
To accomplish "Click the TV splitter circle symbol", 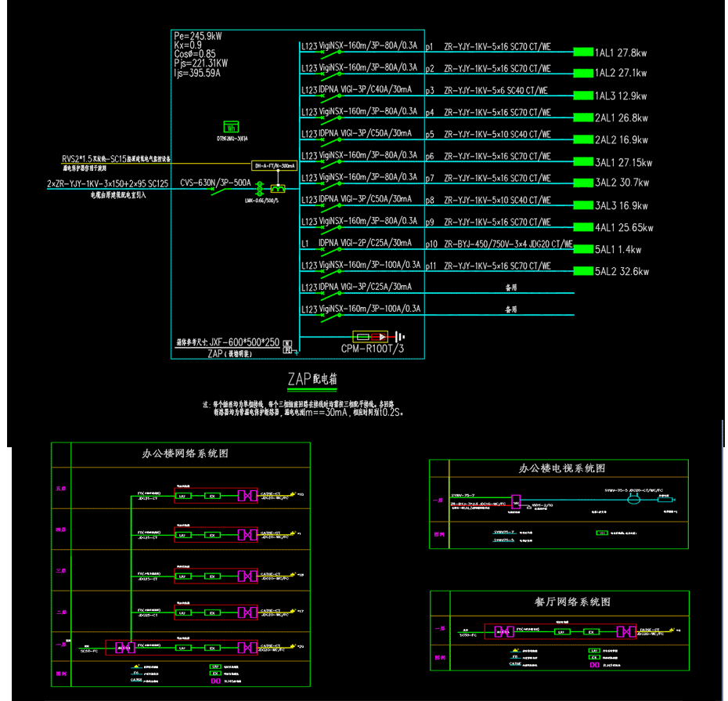I will [632, 500].
